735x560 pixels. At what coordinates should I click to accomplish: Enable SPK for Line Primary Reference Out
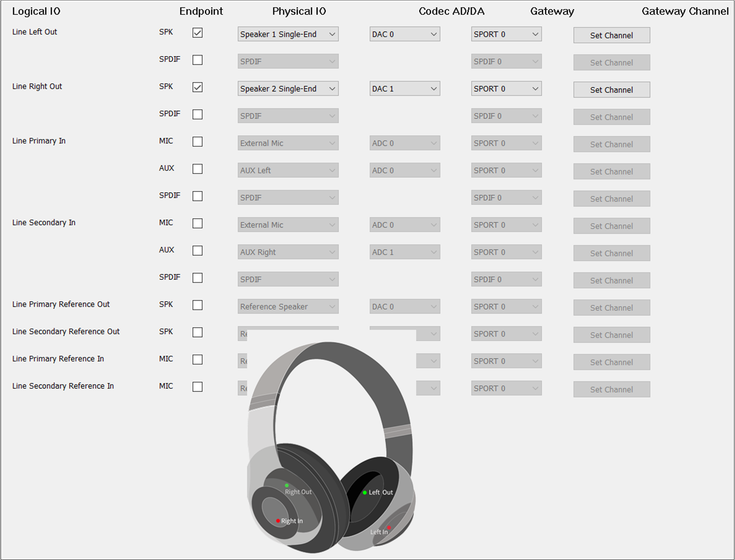[198, 305]
